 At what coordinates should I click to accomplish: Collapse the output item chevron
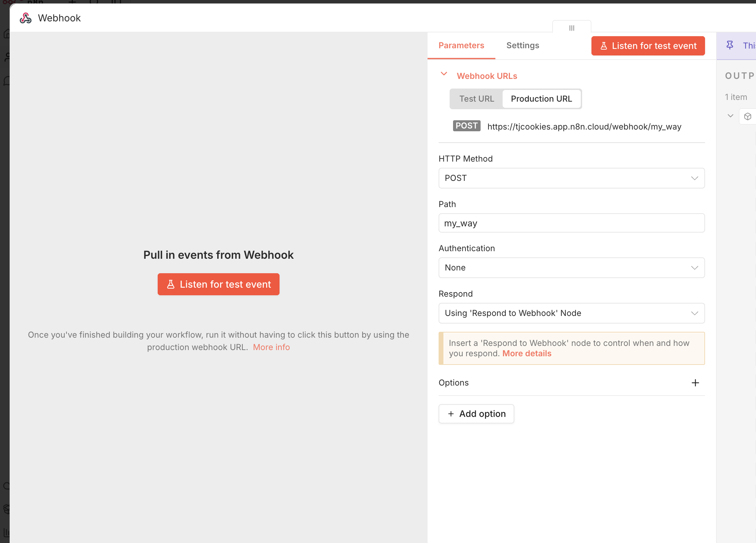coord(730,116)
